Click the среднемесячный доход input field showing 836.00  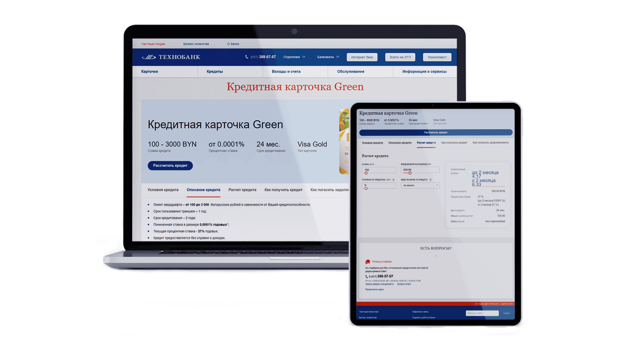[420, 170]
